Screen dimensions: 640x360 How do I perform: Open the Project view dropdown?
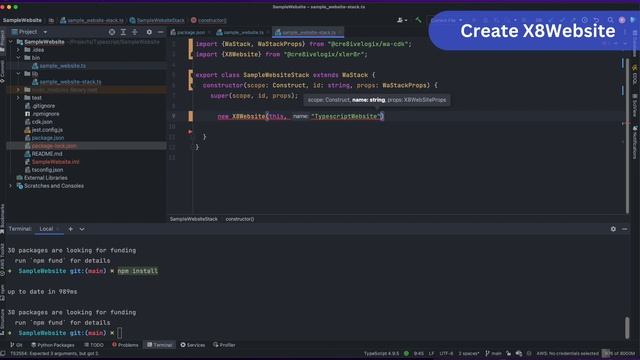click(45, 32)
